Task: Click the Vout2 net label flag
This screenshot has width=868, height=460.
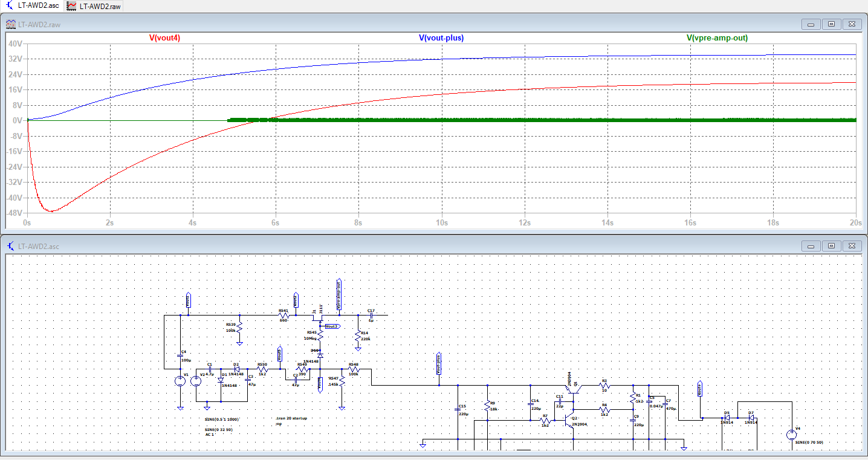Action: click(296, 300)
